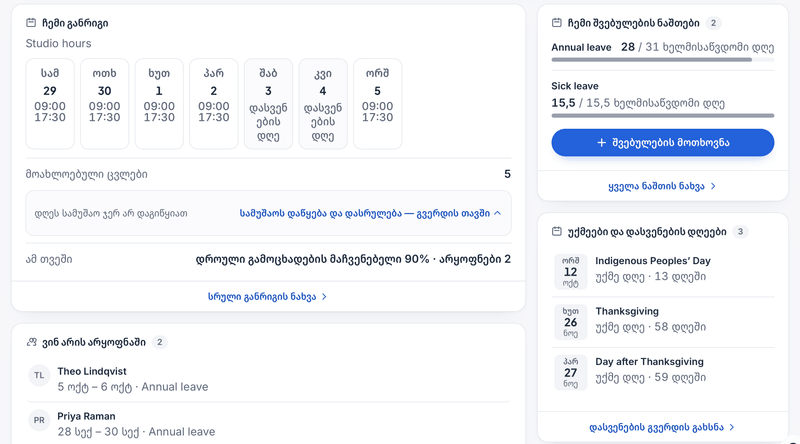Click the count badge 3 beside უქმეები
This screenshot has width=800, height=444.
[x=740, y=232]
